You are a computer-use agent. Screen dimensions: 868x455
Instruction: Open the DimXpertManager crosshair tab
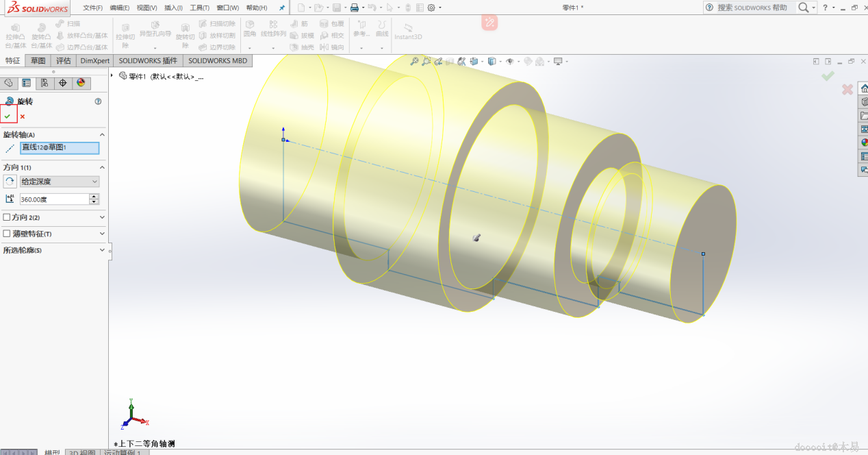pyautogui.click(x=63, y=83)
